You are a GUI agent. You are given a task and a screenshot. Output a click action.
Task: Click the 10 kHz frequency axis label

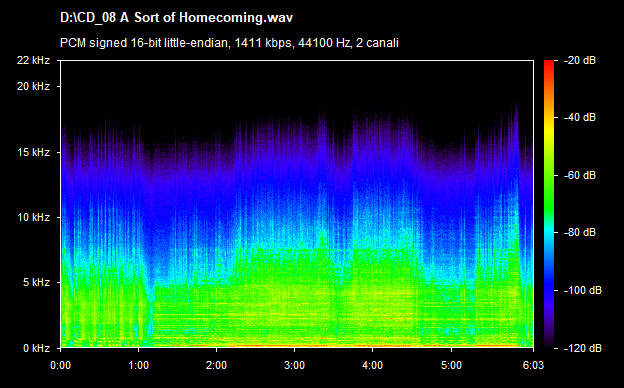coord(33,217)
